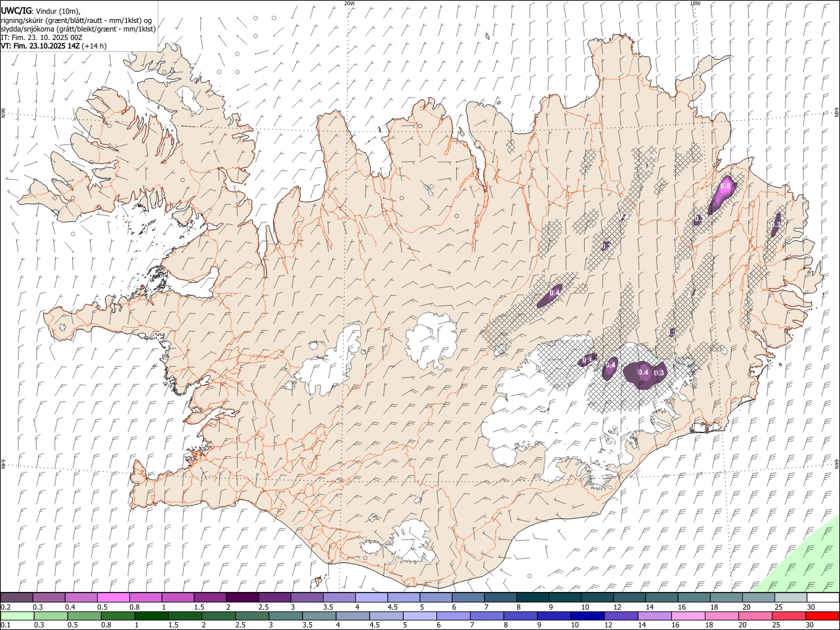This screenshot has width=840, height=630.
Task: Click the '0.1' label in the bottom legend row
Action: tap(6, 625)
